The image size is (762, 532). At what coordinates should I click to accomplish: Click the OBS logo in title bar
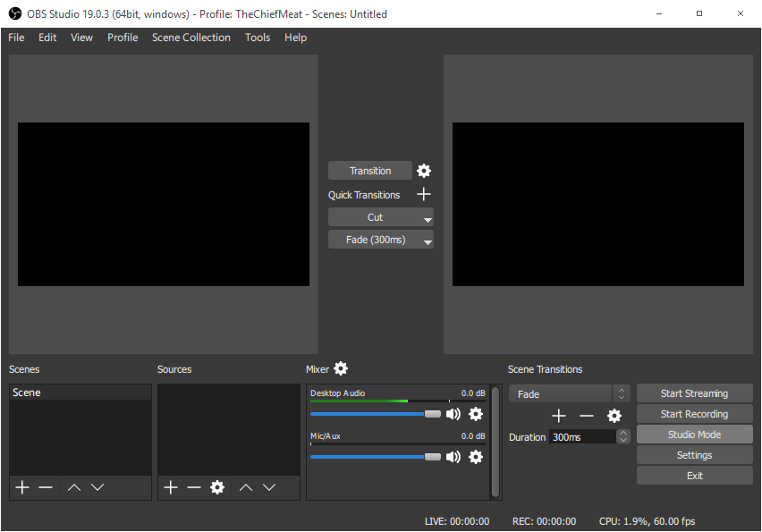point(15,13)
